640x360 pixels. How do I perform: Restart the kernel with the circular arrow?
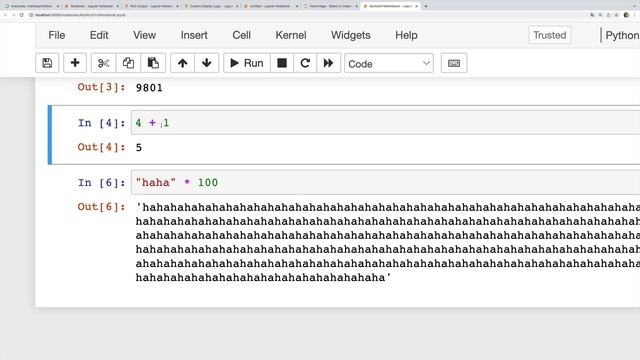pos(305,63)
